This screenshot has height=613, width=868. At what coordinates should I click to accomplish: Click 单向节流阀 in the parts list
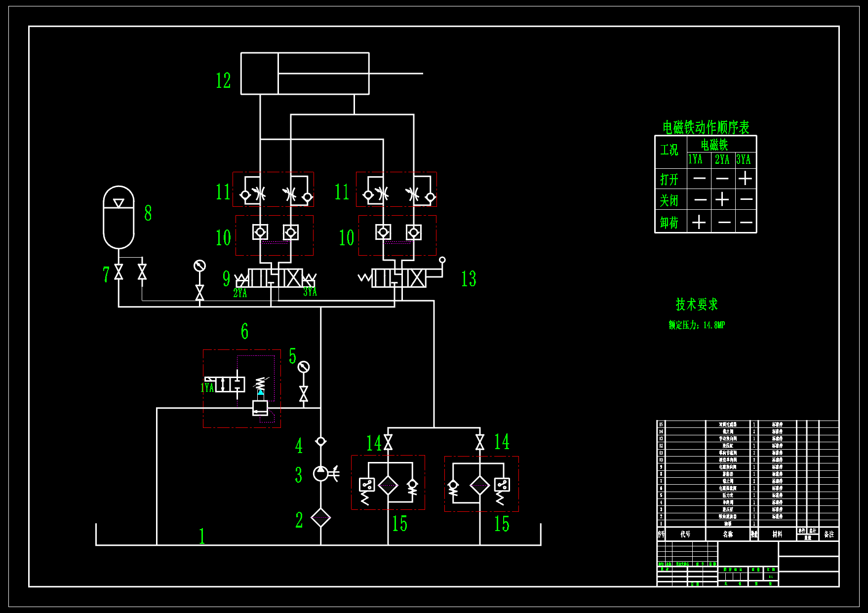coord(728,453)
